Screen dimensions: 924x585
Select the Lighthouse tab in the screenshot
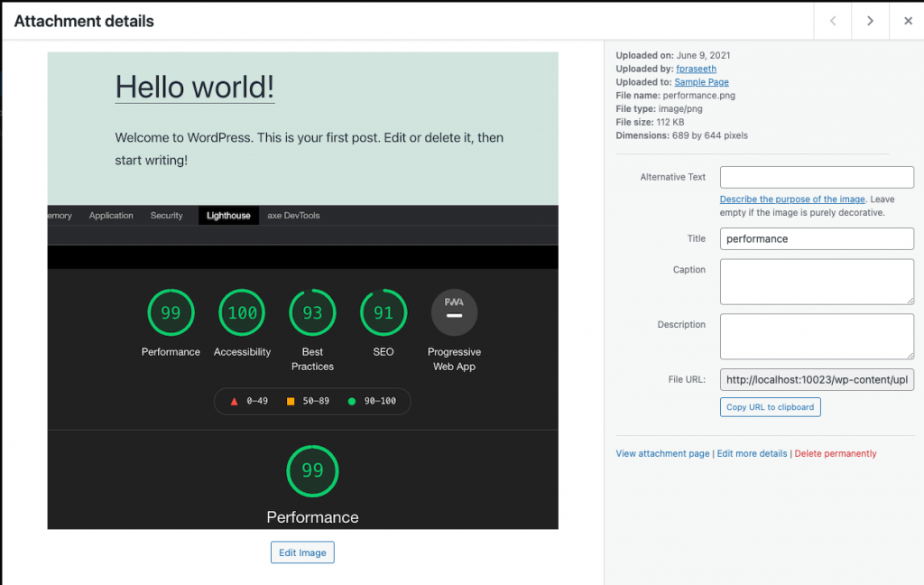coord(228,215)
